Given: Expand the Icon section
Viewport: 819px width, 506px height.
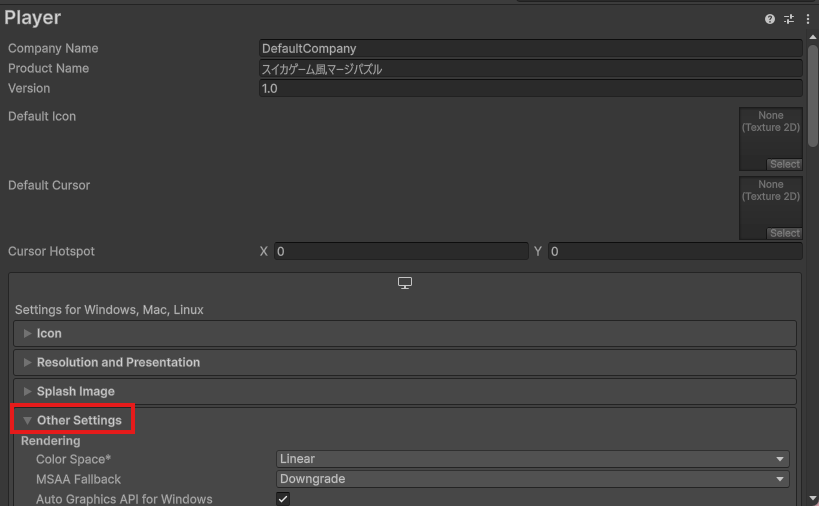Looking at the screenshot, I should (x=405, y=333).
